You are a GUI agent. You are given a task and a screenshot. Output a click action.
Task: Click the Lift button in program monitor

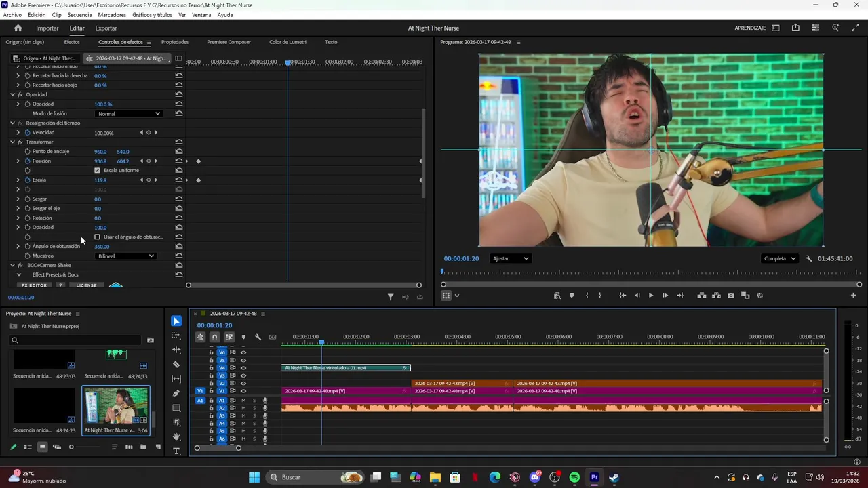click(702, 296)
